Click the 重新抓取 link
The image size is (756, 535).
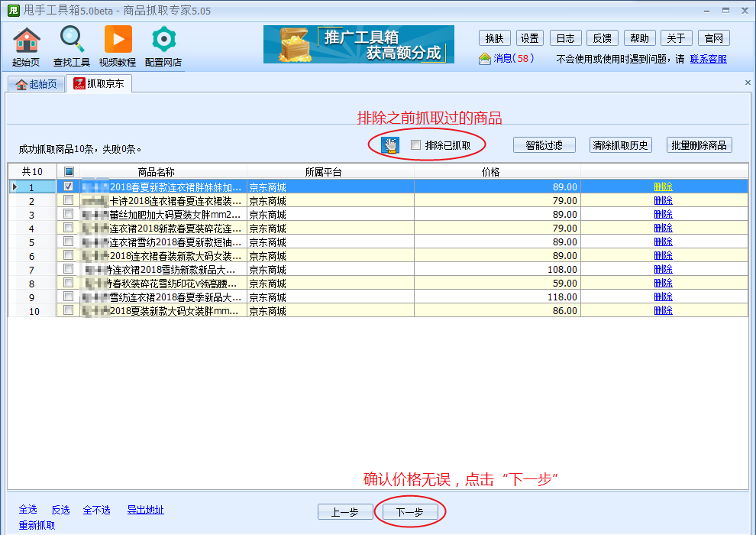click(x=37, y=525)
